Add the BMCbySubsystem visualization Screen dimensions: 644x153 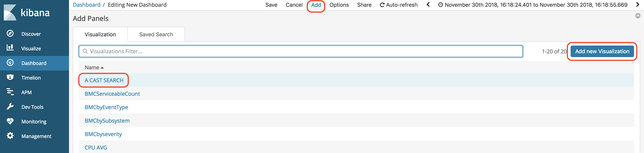107,121
